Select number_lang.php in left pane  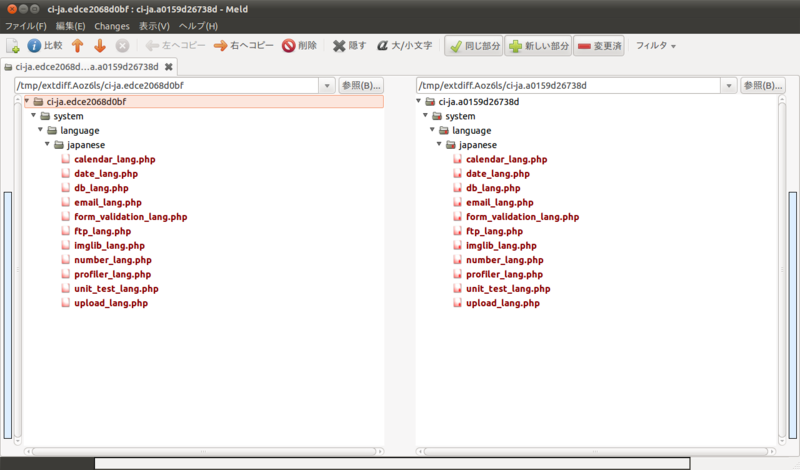click(x=113, y=260)
